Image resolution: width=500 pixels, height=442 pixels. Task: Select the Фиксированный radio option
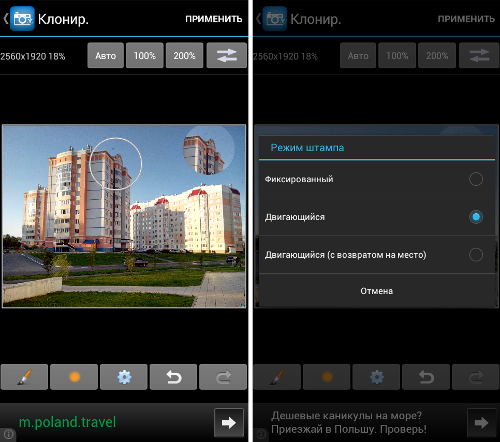(x=377, y=179)
